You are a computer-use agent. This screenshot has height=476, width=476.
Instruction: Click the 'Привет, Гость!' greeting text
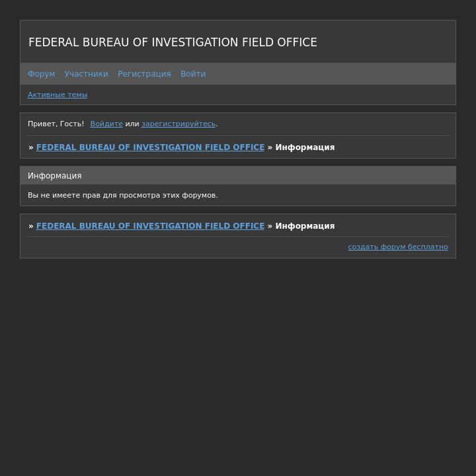56,124
